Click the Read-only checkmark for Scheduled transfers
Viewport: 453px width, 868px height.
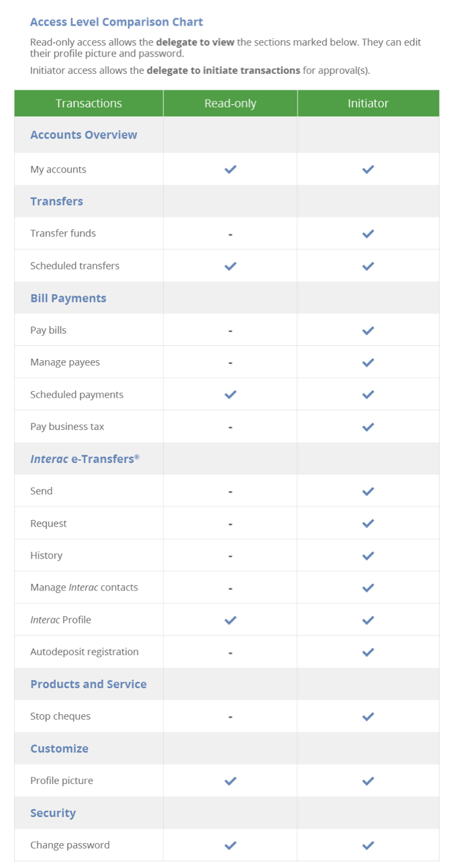coord(230,266)
